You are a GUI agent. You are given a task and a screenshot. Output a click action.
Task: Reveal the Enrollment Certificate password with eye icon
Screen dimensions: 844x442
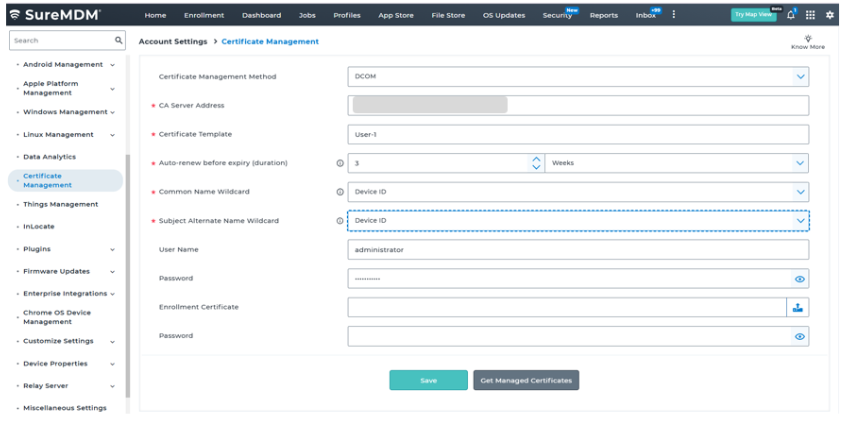pos(799,337)
